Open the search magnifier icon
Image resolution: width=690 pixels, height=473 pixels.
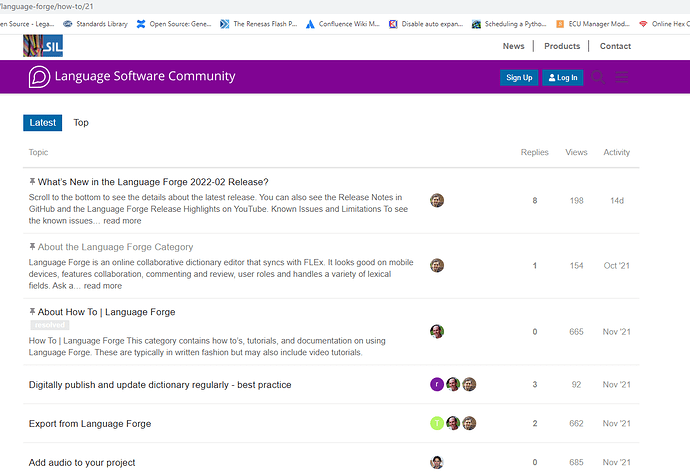(x=598, y=77)
